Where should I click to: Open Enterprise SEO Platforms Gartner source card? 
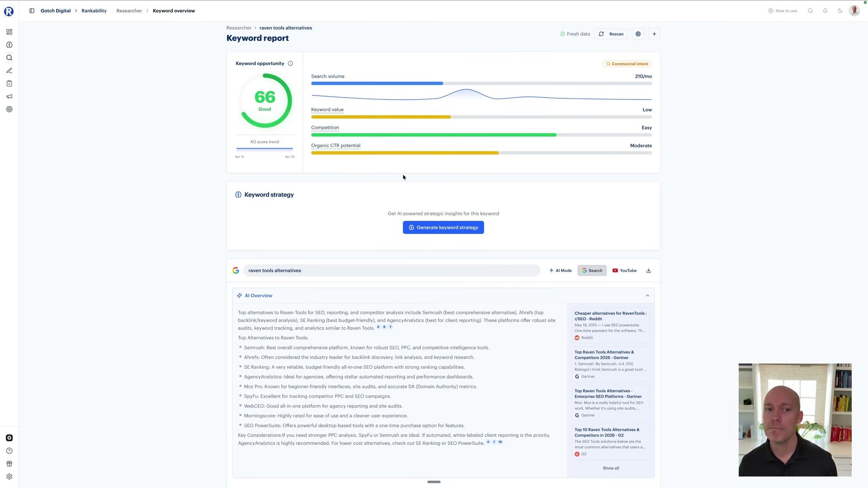(611, 403)
